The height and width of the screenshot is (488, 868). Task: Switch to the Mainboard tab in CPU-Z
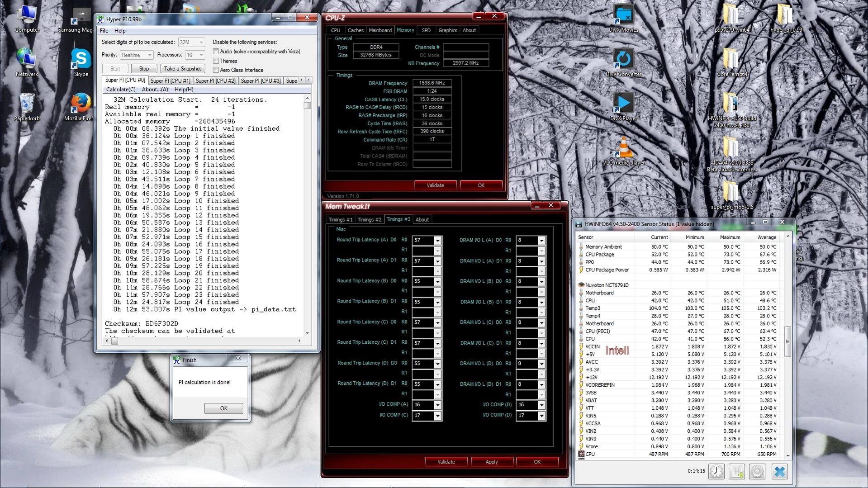[380, 30]
